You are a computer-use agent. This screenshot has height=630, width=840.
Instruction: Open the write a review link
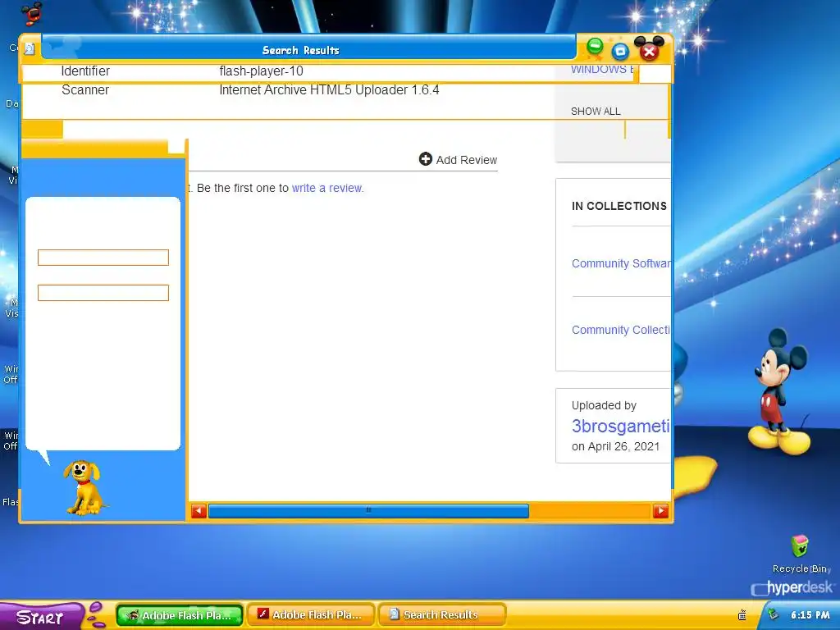click(327, 188)
